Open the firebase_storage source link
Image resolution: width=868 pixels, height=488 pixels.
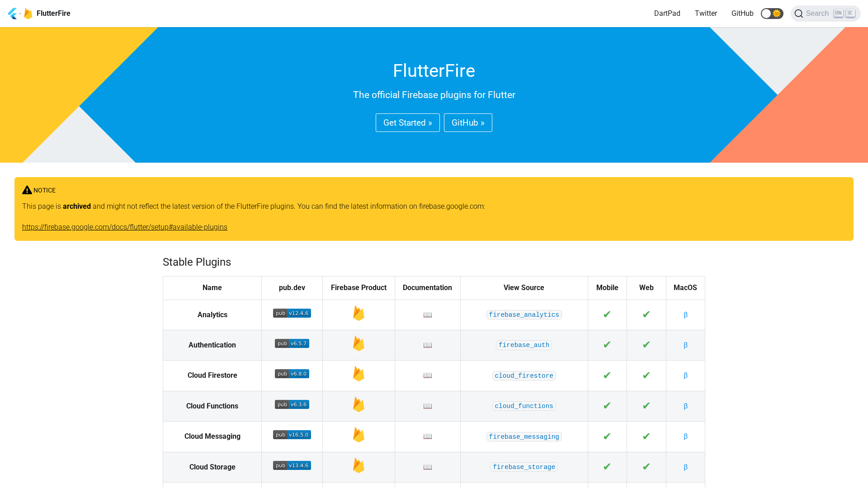tap(524, 467)
